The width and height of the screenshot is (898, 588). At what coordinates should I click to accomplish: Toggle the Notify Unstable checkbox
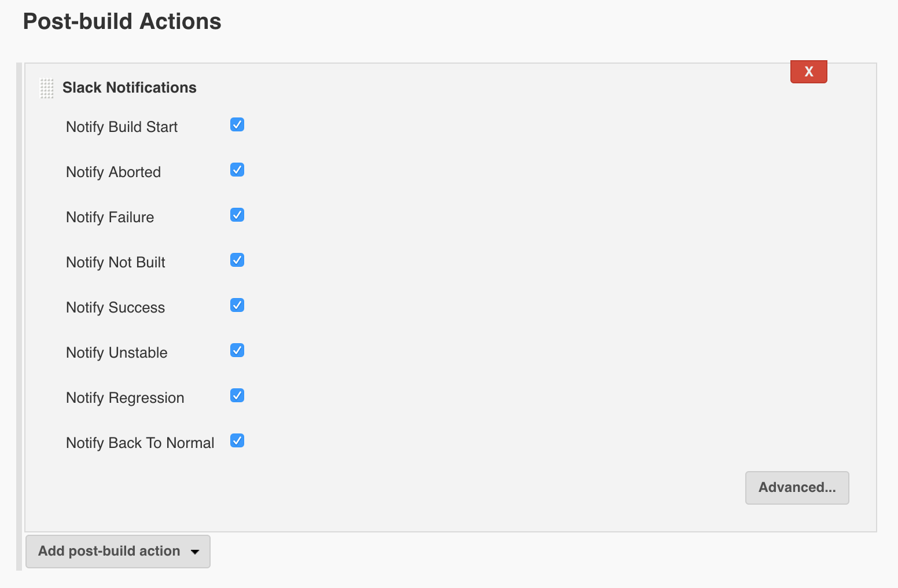pos(237,350)
